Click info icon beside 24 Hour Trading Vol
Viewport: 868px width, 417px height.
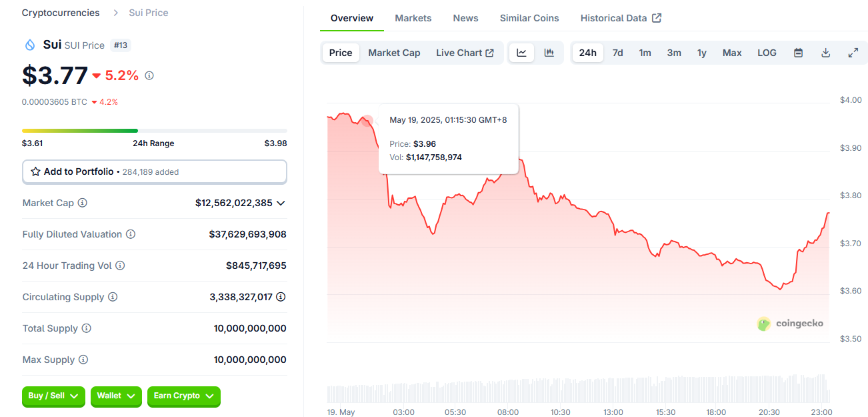pos(120,266)
